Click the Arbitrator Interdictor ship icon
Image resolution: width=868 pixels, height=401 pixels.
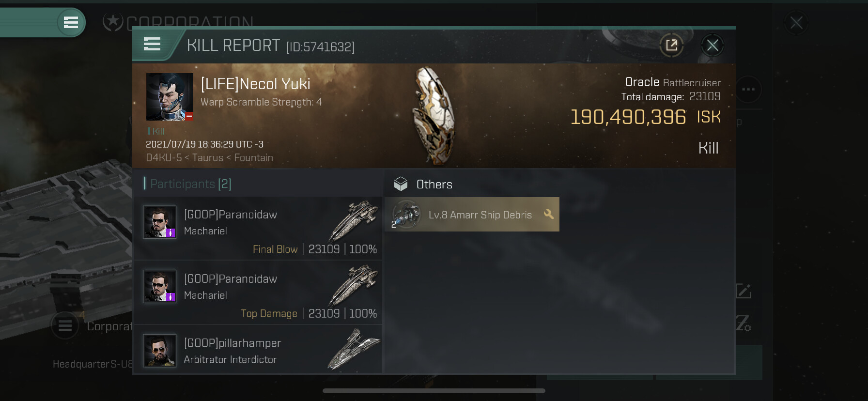[354, 350]
